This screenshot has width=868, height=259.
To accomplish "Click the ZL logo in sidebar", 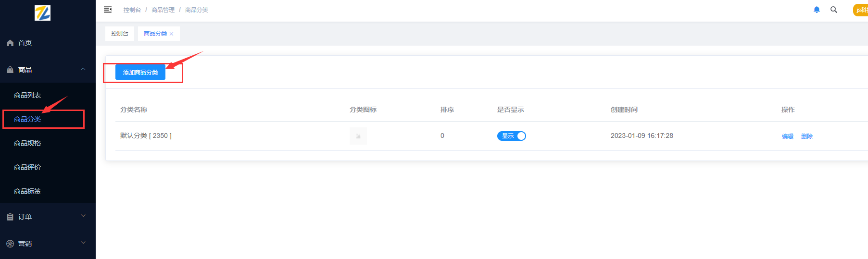I will point(42,13).
